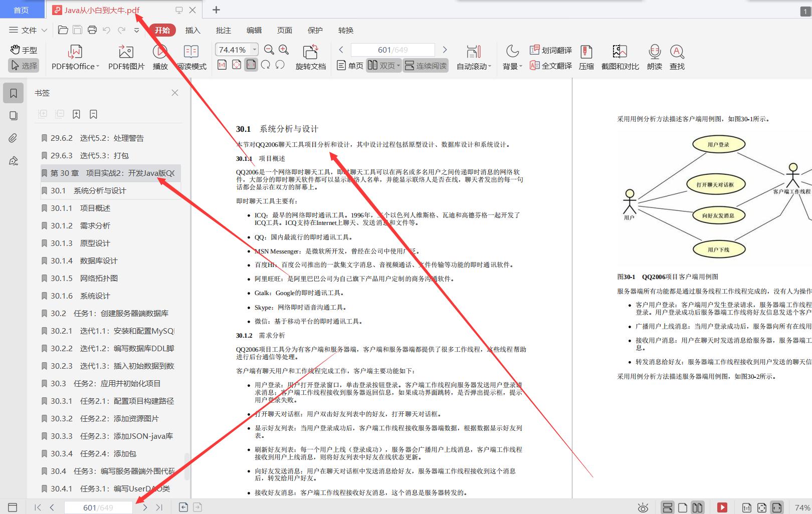The height and width of the screenshot is (514, 812).
Task: Click 全文翻译 full text translation
Action: coord(551,66)
